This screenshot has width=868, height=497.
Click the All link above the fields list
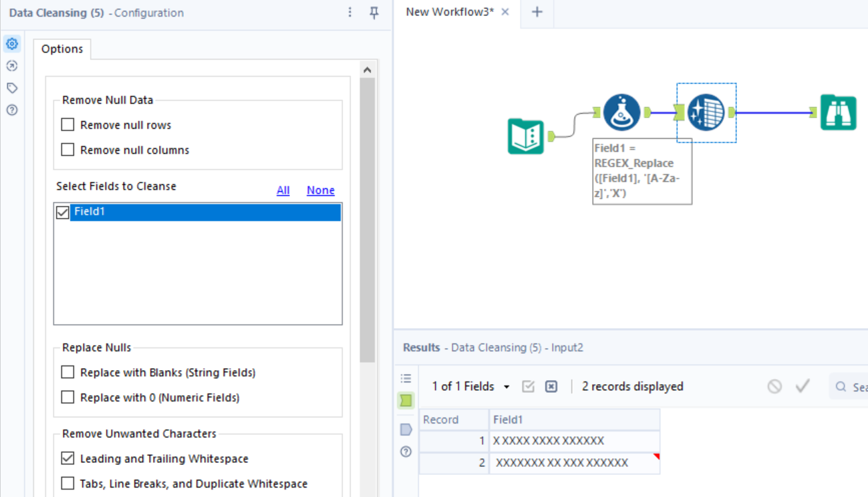point(283,190)
